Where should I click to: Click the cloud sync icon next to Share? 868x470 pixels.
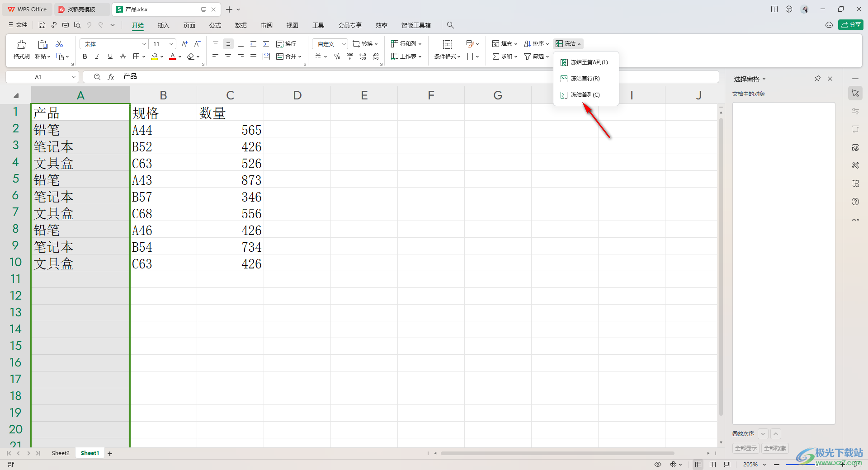click(829, 25)
